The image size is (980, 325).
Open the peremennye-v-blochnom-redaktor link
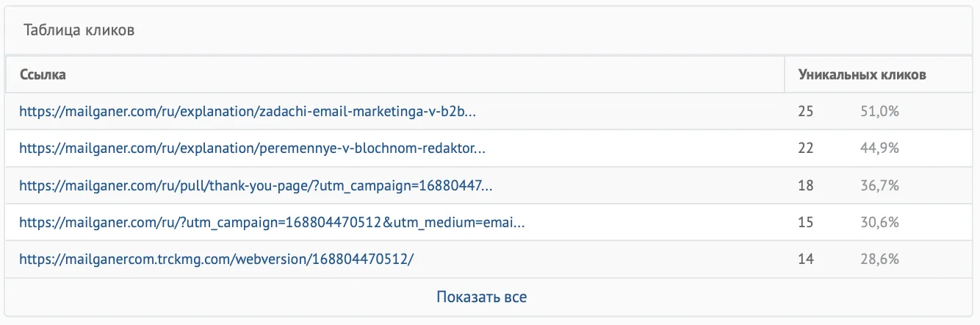click(x=253, y=149)
